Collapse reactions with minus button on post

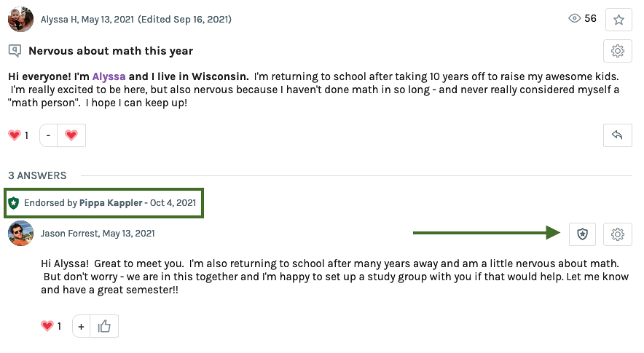click(x=48, y=135)
